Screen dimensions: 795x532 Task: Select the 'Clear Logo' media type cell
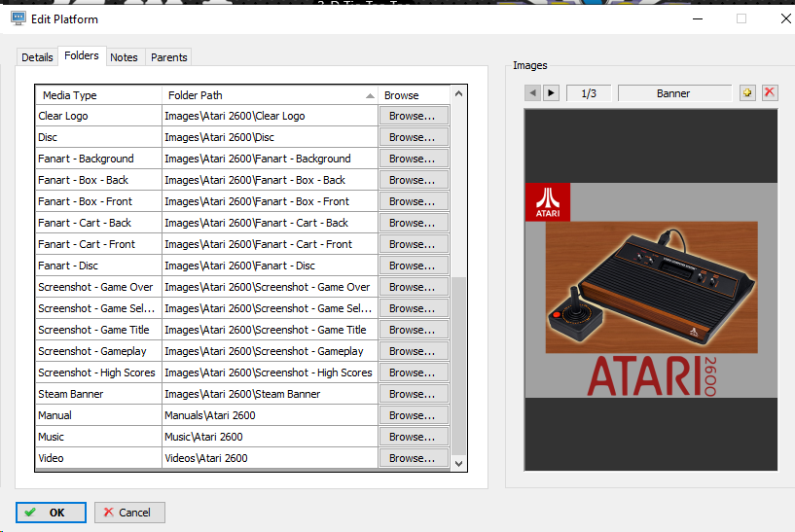click(98, 116)
